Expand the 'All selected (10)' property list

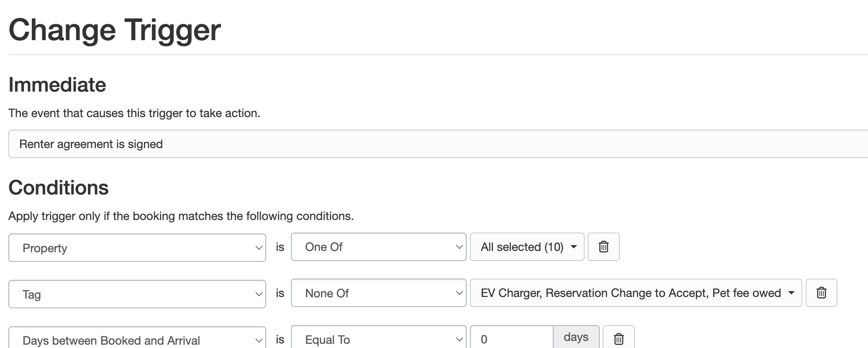527,247
